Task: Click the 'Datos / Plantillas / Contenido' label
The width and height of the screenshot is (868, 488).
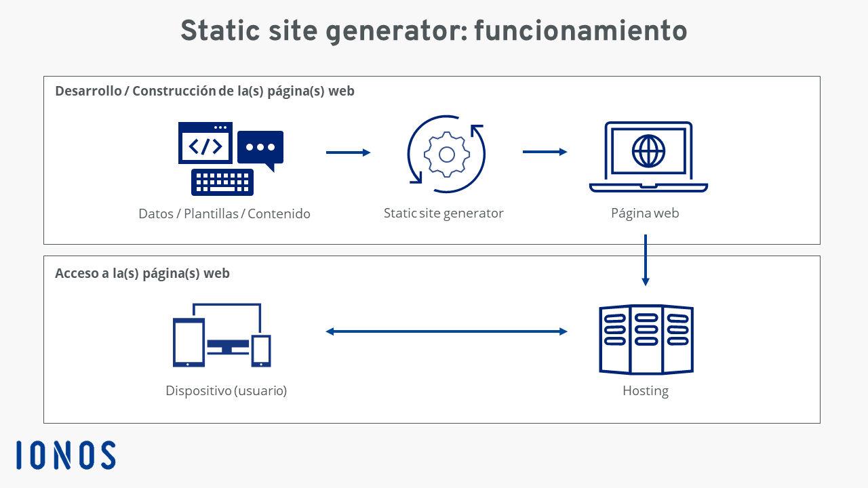Action: click(x=224, y=214)
